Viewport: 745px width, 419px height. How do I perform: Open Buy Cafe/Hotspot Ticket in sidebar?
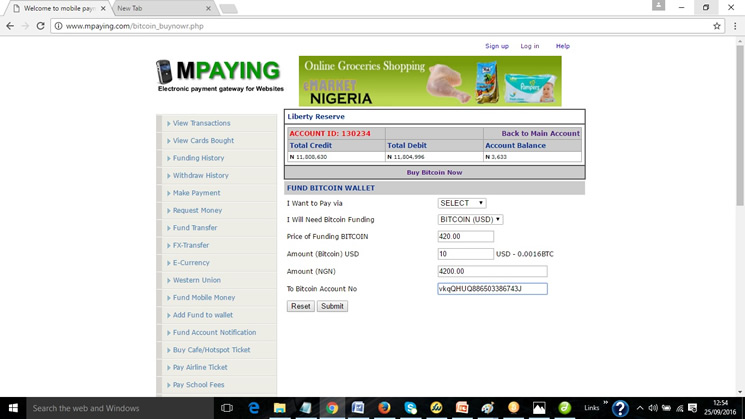pyautogui.click(x=211, y=350)
